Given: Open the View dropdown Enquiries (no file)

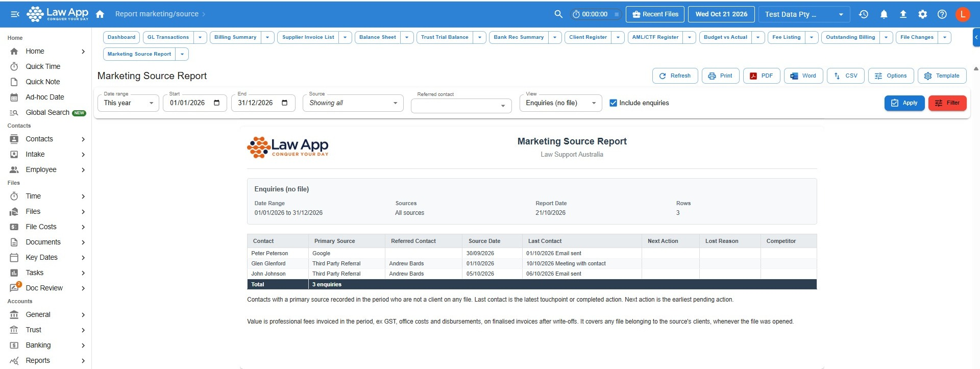Looking at the screenshot, I should coord(561,103).
